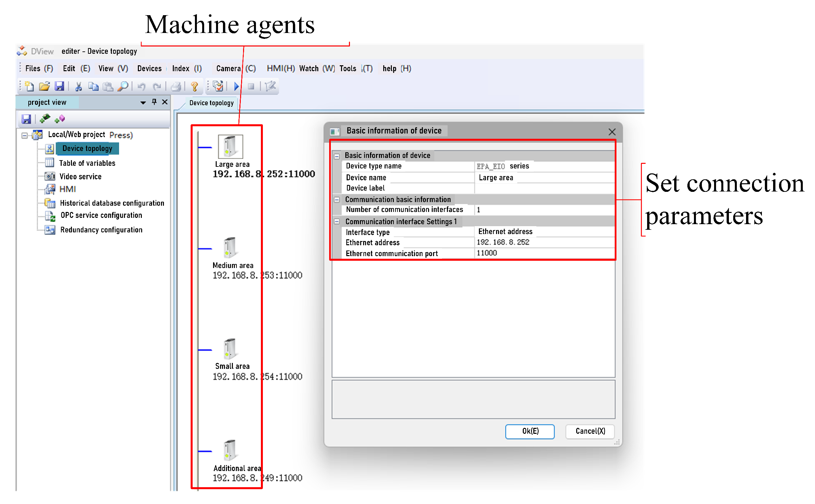Open the Devices menu
This screenshot has width=815, height=504.
pyautogui.click(x=149, y=69)
